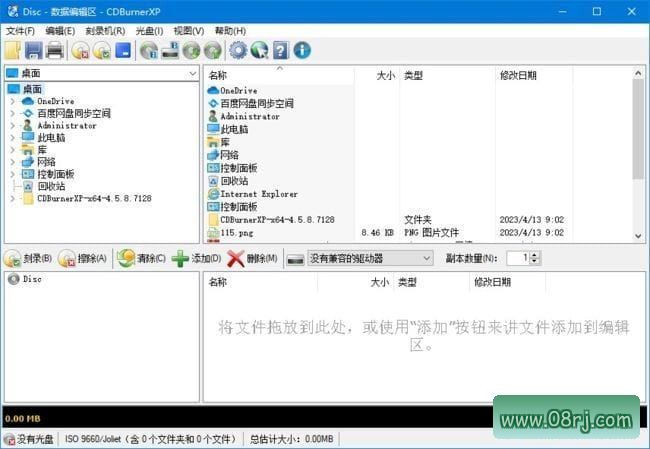Sort file browser by 名称 column
The image size is (650, 449).
pyautogui.click(x=279, y=75)
